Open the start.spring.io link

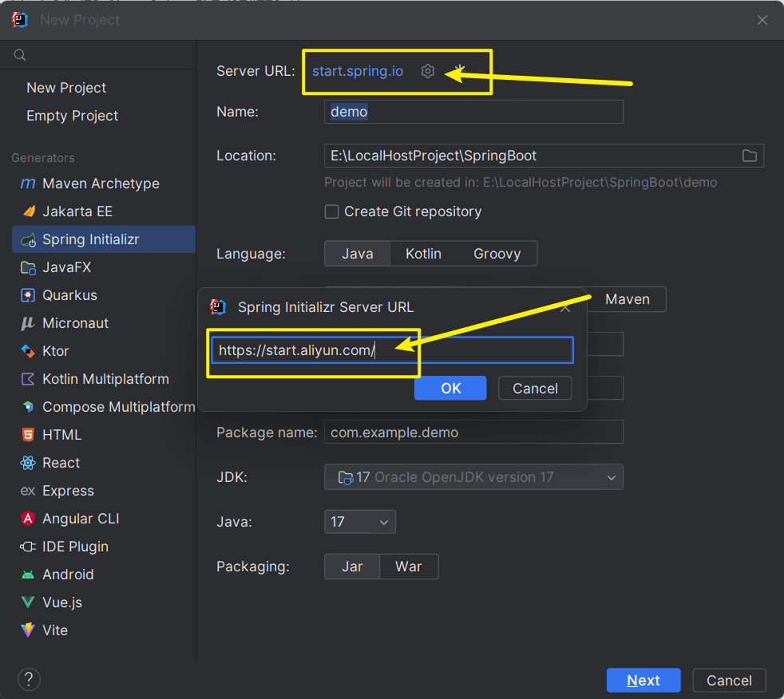click(358, 71)
